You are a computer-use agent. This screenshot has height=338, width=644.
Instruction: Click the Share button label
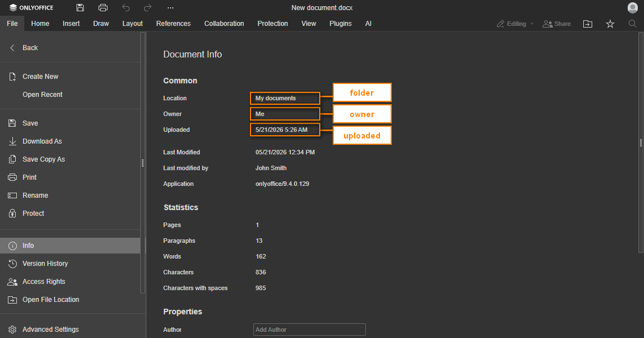pyautogui.click(x=562, y=24)
